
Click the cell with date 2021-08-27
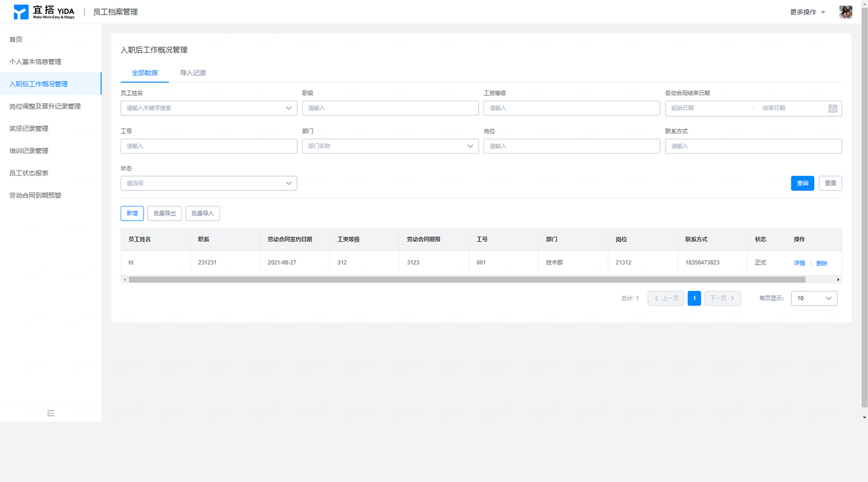(295, 263)
